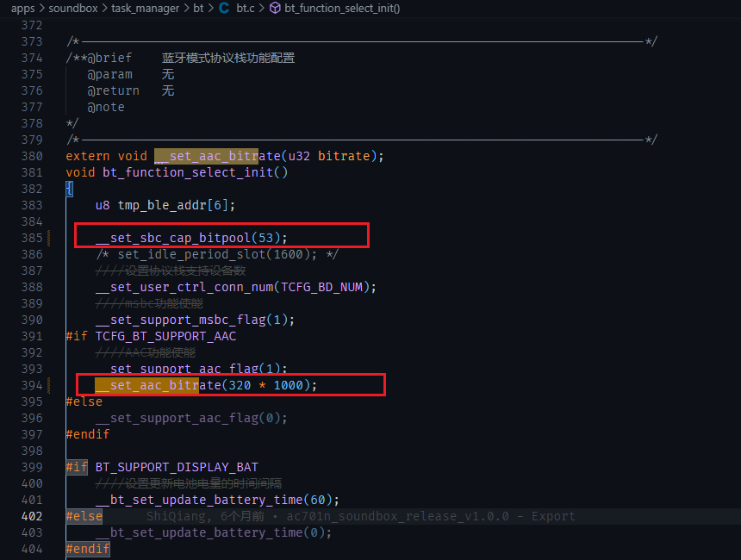
Task: Click the #endif directive on line 404
Action: (88, 549)
